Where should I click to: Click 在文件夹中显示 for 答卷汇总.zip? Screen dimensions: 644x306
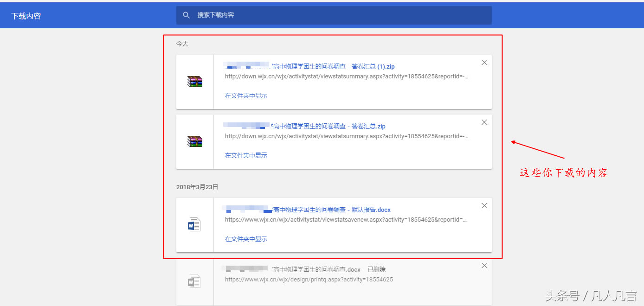(x=246, y=155)
